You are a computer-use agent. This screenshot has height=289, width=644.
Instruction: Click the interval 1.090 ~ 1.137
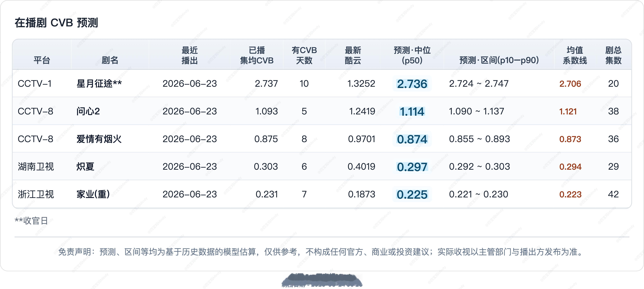[x=477, y=111]
